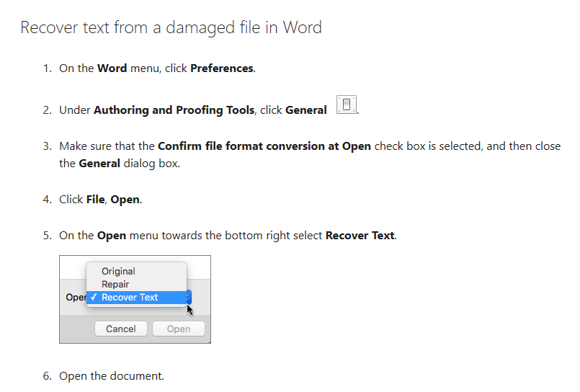Click the grayed Open button in dialog
This screenshot has width=580, height=392.
click(x=179, y=329)
